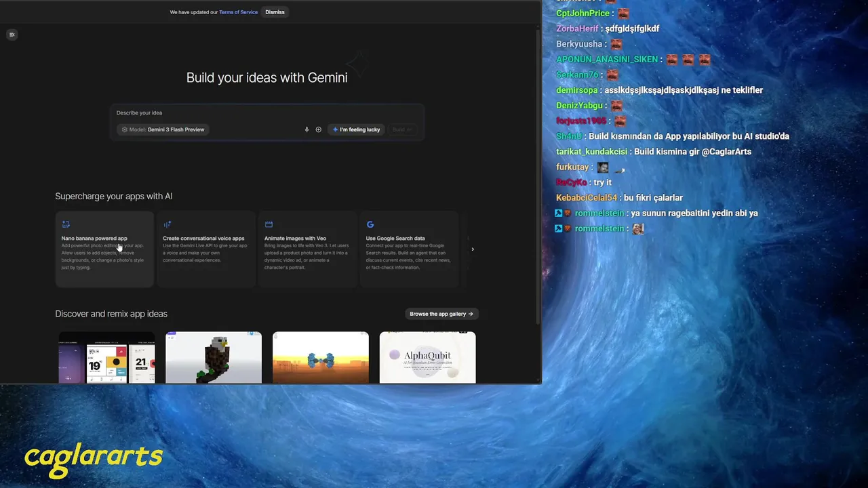This screenshot has width=868, height=488.
Task: Click 'Supercharge your apps with AI' heading
Action: click(x=114, y=196)
